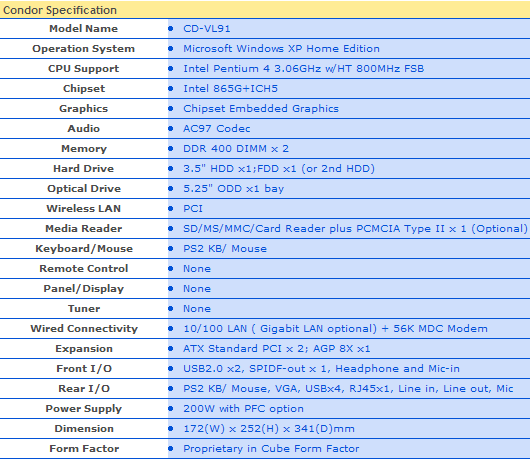Select the '172(W) x 252(H) x 341(D)mm' value
Screen dimensions: 530x459
[x=269, y=429]
